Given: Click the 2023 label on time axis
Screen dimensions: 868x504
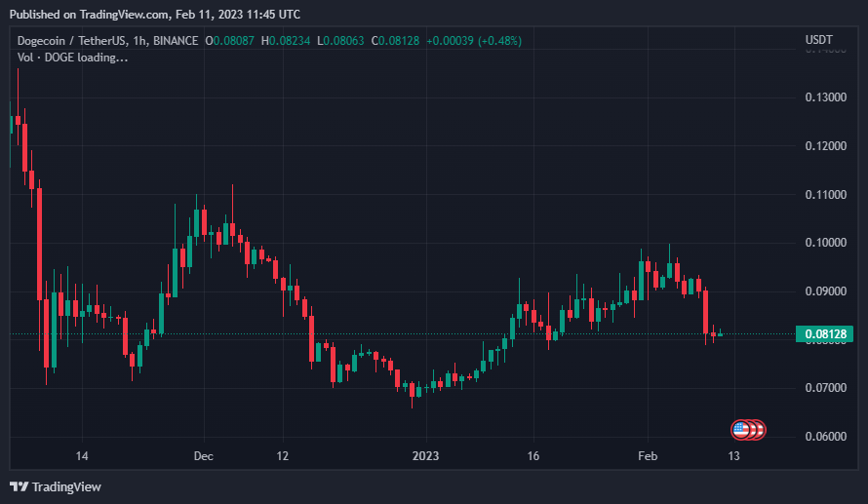Looking at the screenshot, I should (425, 456).
